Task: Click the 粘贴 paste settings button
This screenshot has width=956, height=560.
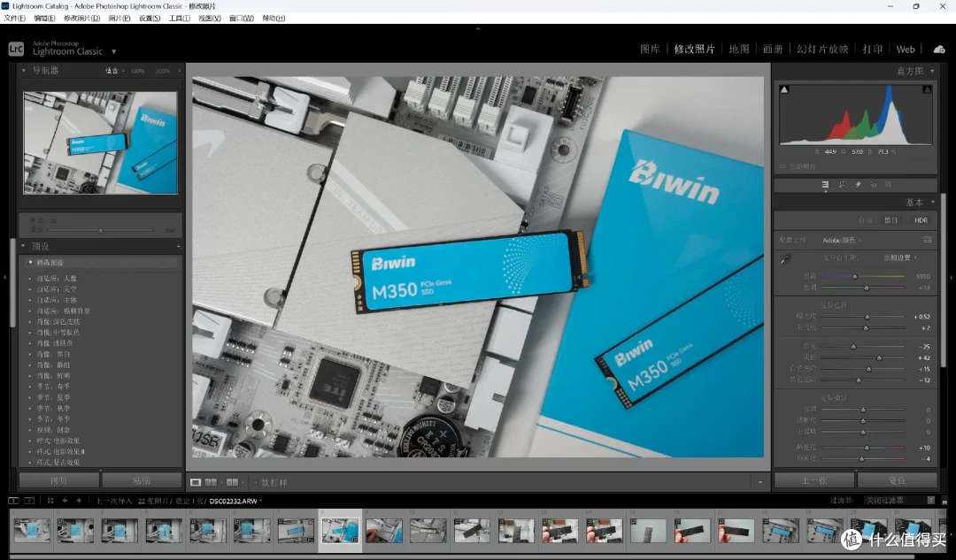Action: coord(142,480)
